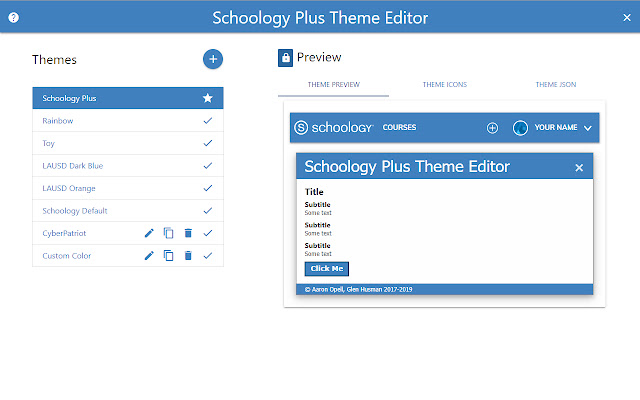Apply the Custom Color theme checkmark
Screen dimensions: 640x400
point(208,256)
